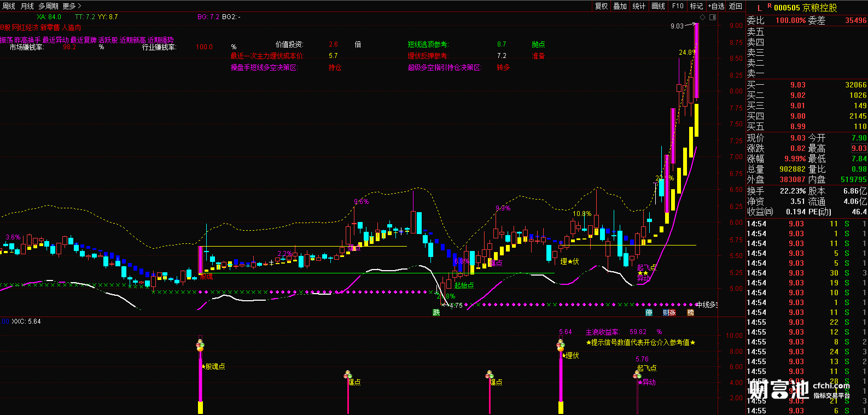Click the blue 财 event marker

[x=666, y=313]
